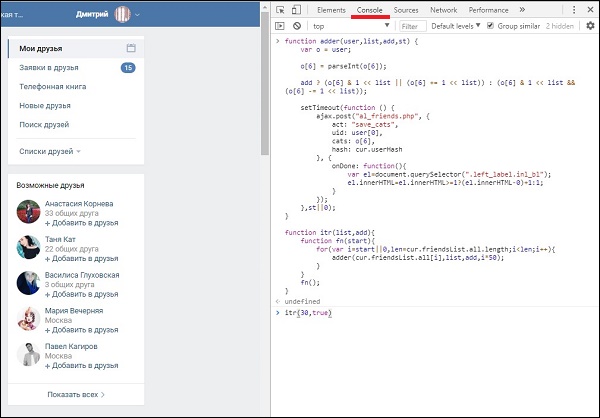Toggle the device toolbar icon
Screen dimensions: 600x418
tap(296, 10)
